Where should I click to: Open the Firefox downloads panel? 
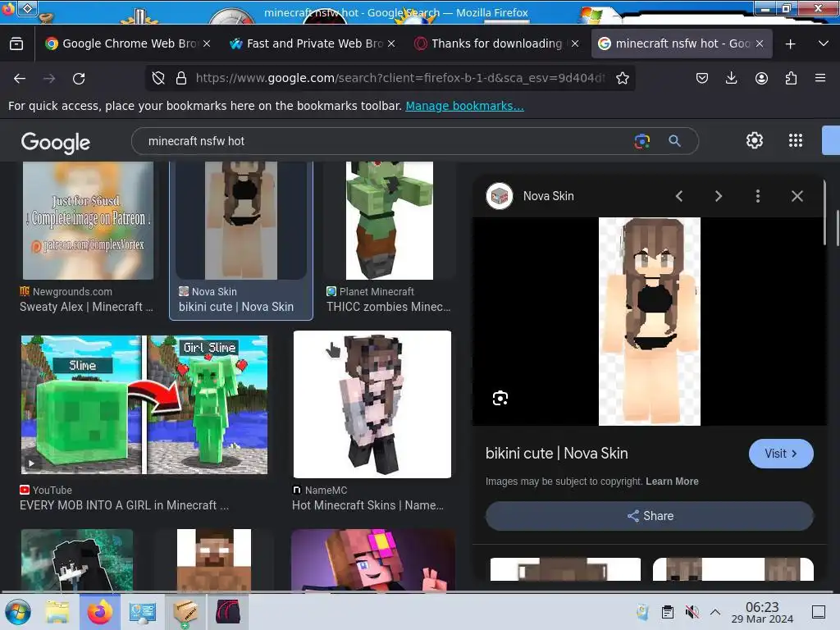pos(731,78)
